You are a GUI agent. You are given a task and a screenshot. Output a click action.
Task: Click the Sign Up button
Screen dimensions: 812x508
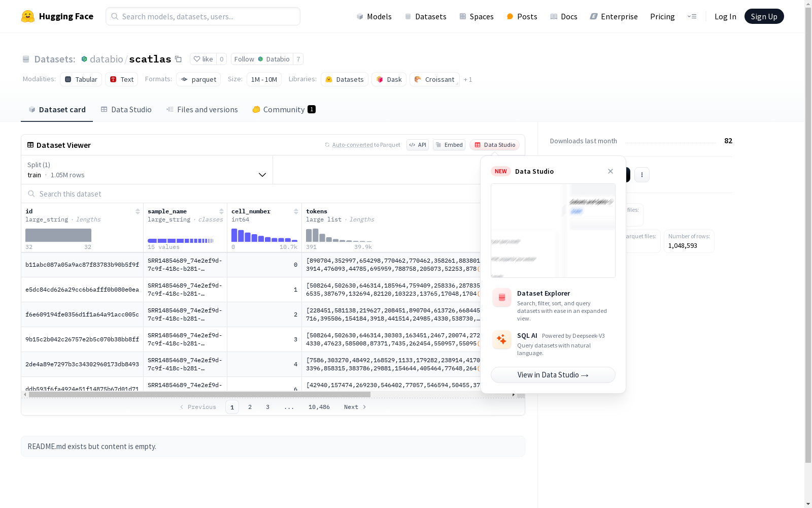[x=764, y=16]
